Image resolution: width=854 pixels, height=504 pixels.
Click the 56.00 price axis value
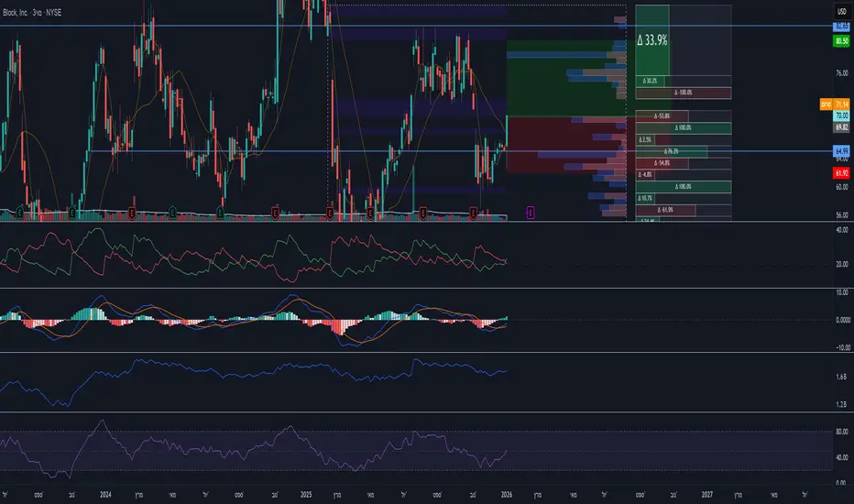841,215
